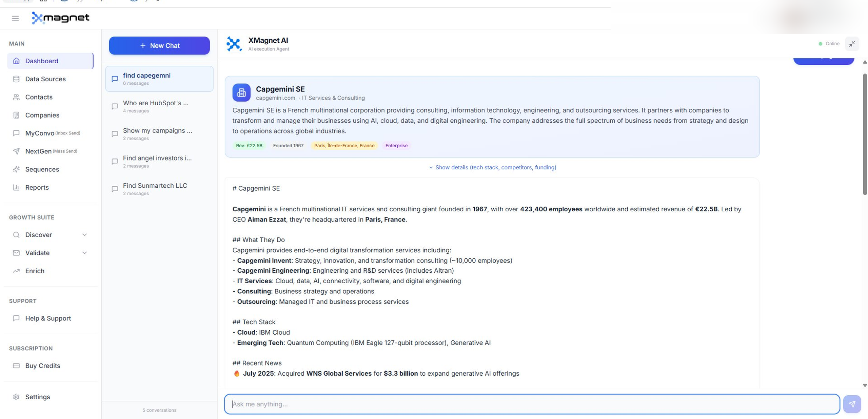868x419 pixels.
Task: Open MyConvo Inbox Send
Action: 40,133
